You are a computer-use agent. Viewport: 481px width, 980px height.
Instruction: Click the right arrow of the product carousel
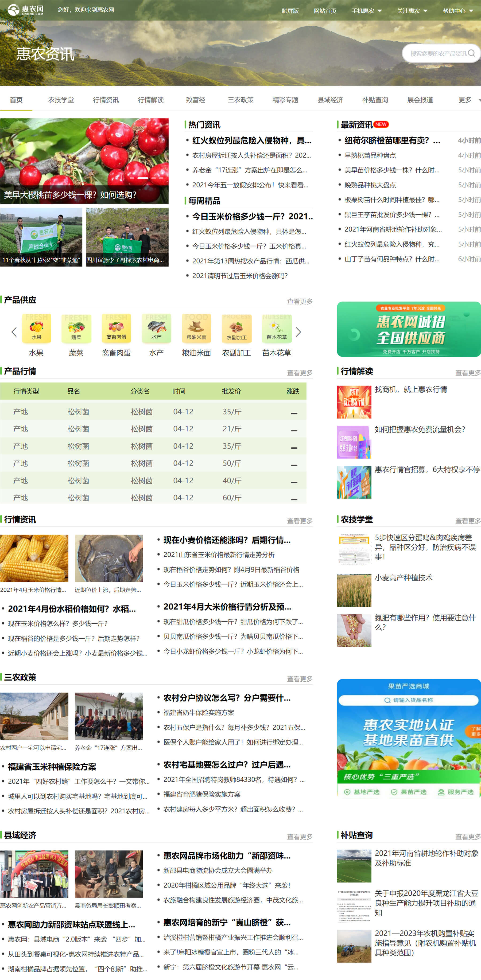298,332
